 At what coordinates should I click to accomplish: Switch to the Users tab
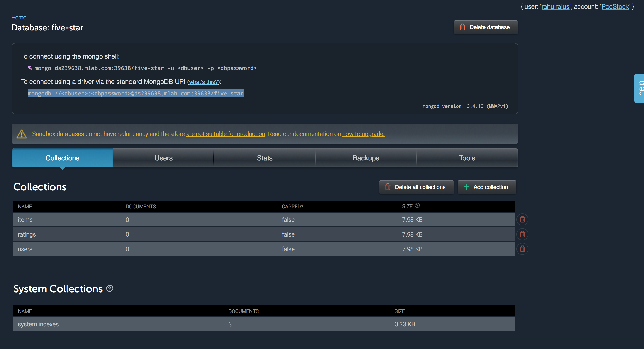pos(164,158)
